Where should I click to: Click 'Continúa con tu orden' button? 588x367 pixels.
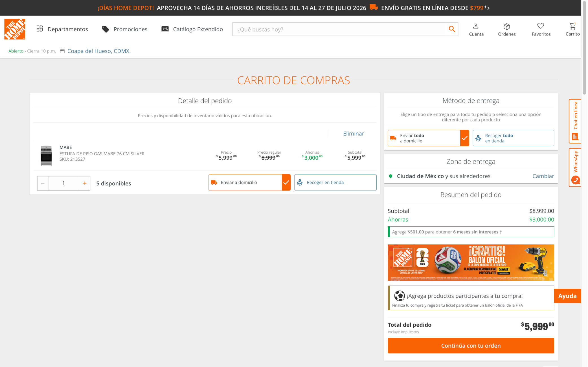pyautogui.click(x=471, y=346)
